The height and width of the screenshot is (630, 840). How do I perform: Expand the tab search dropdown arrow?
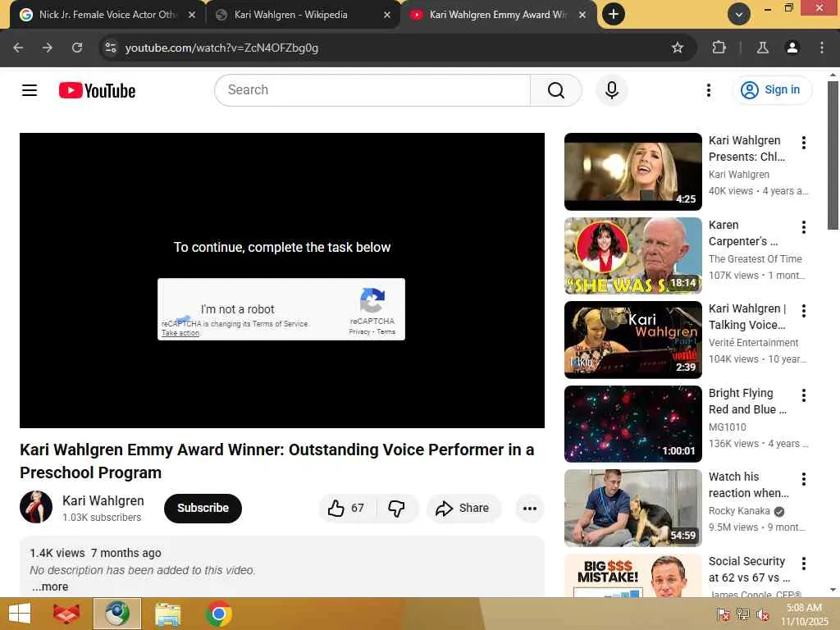(x=739, y=15)
